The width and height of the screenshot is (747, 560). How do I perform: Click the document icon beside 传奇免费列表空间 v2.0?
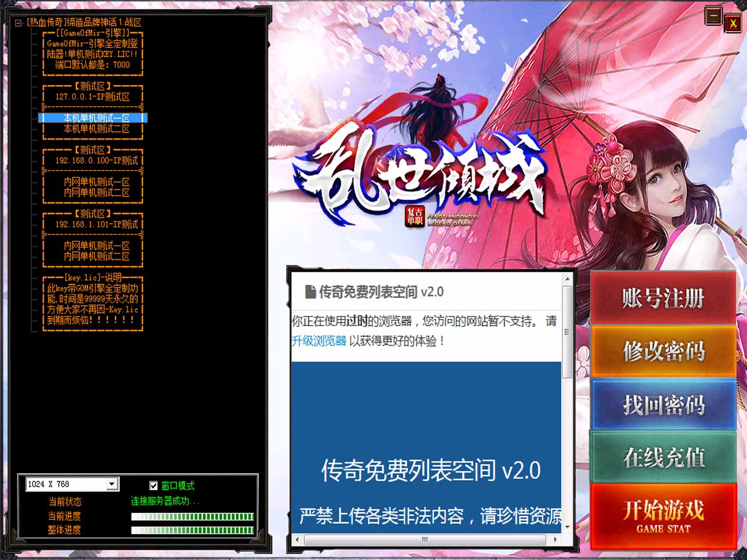click(310, 292)
